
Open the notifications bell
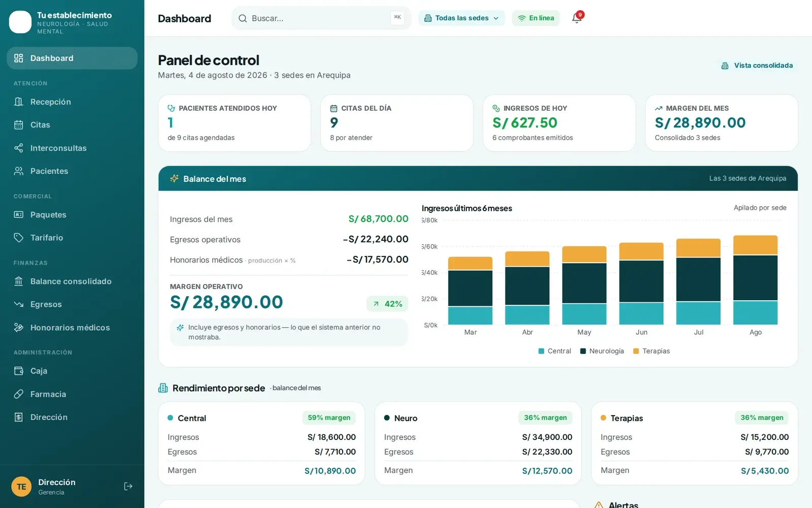[577, 18]
